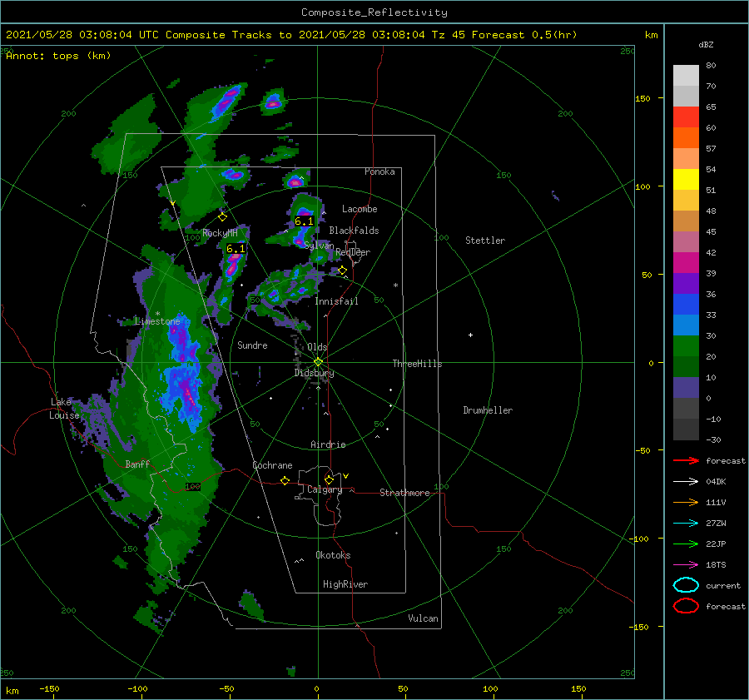Click the Blackfalds town label
Screen dimensions: 749x700
354,231
